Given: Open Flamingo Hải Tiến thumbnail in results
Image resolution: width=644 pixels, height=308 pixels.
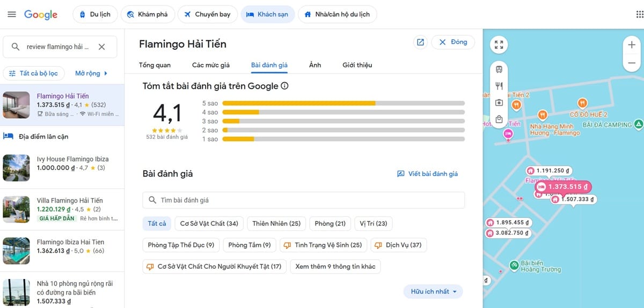Looking at the screenshot, I should tap(16, 105).
